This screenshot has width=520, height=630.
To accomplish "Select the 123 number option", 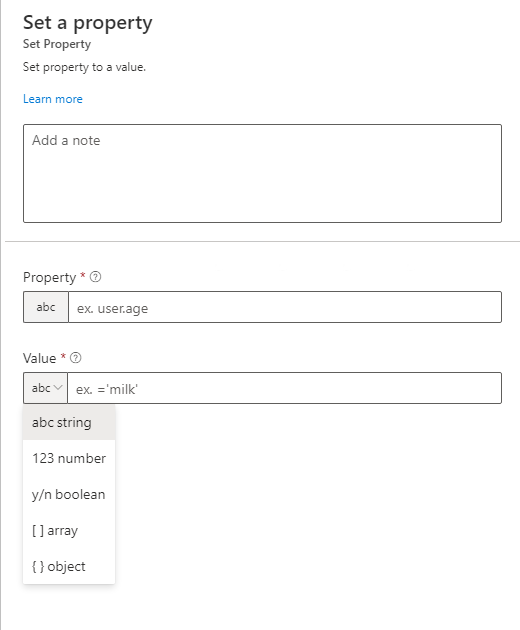I will tap(69, 458).
